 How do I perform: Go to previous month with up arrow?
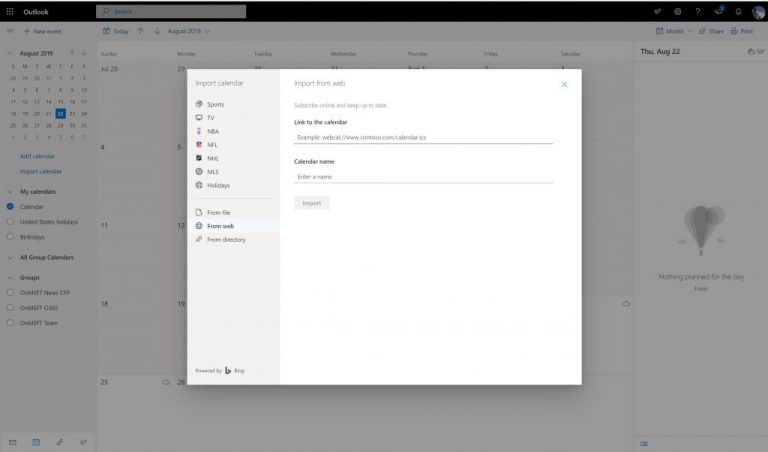click(x=141, y=31)
